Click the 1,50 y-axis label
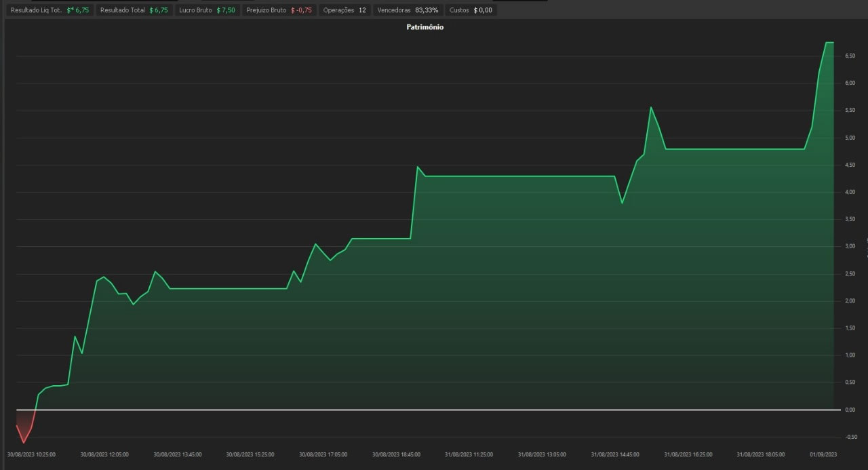This screenshot has height=470, width=868. (850, 328)
